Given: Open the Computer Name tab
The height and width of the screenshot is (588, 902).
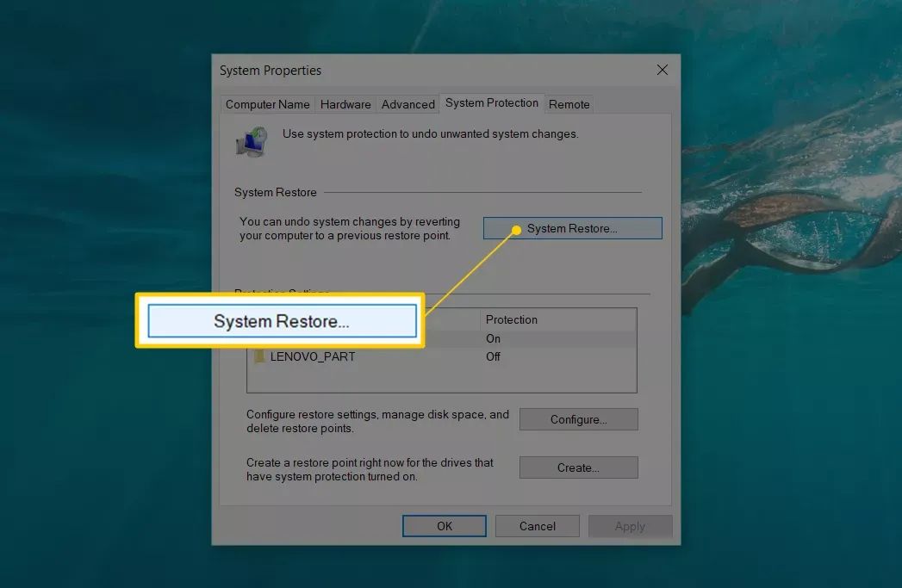Looking at the screenshot, I should pyautogui.click(x=267, y=104).
